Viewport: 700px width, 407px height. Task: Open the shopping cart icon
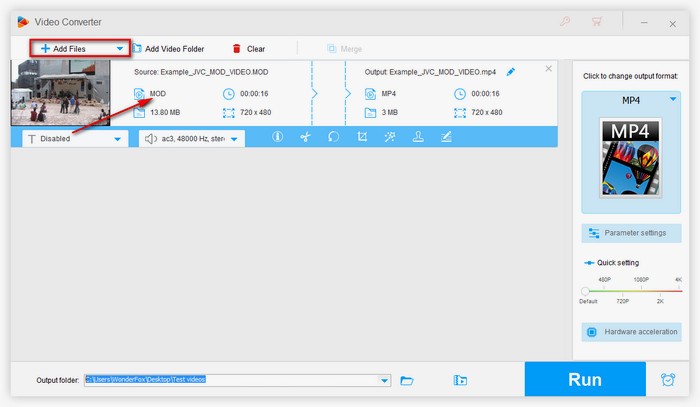pyautogui.click(x=597, y=21)
